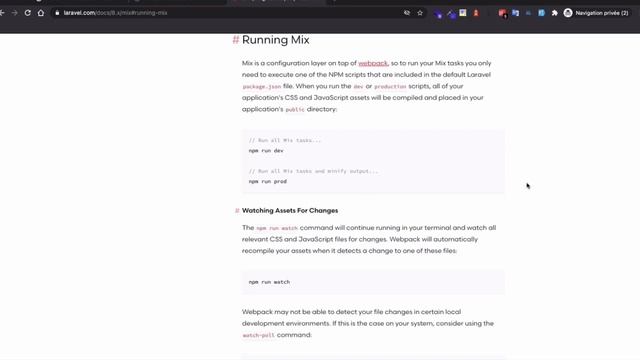Click the inline public code word

(295, 109)
